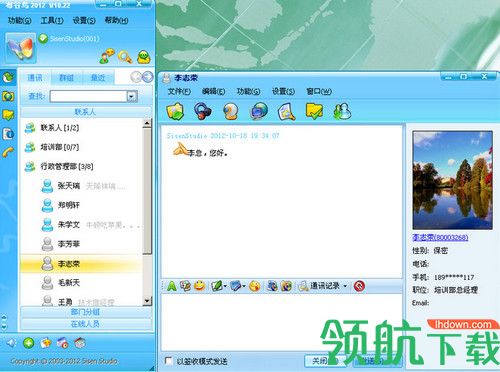Click the send file folder icon in chat toolbar

point(175,111)
